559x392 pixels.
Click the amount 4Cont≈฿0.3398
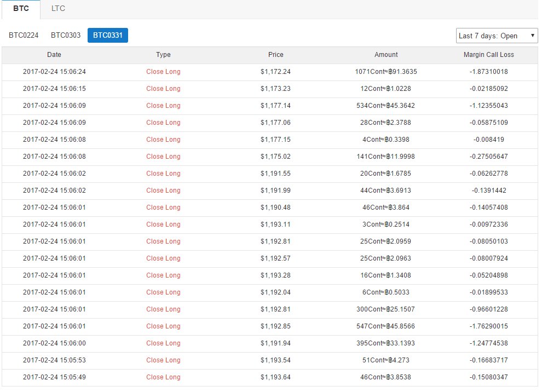coord(386,140)
